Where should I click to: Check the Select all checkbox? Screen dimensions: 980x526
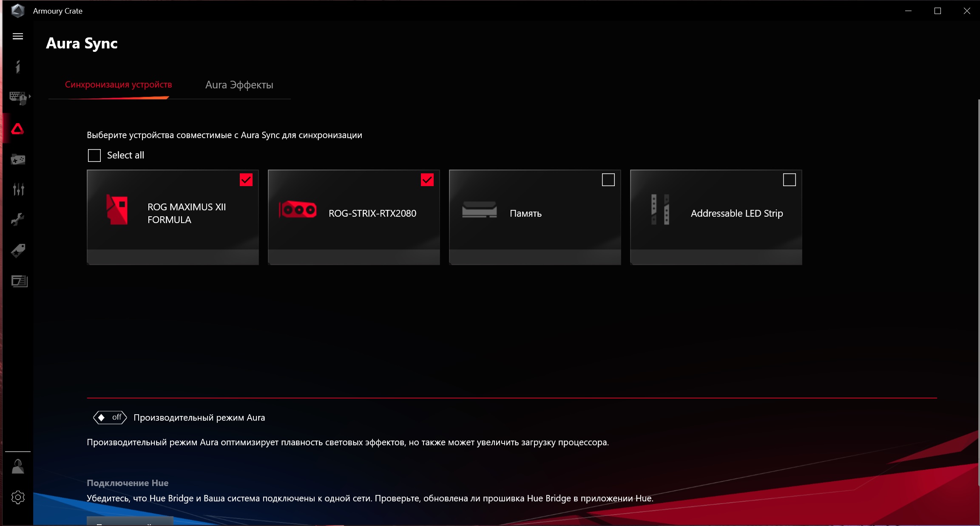pos(94,156)
